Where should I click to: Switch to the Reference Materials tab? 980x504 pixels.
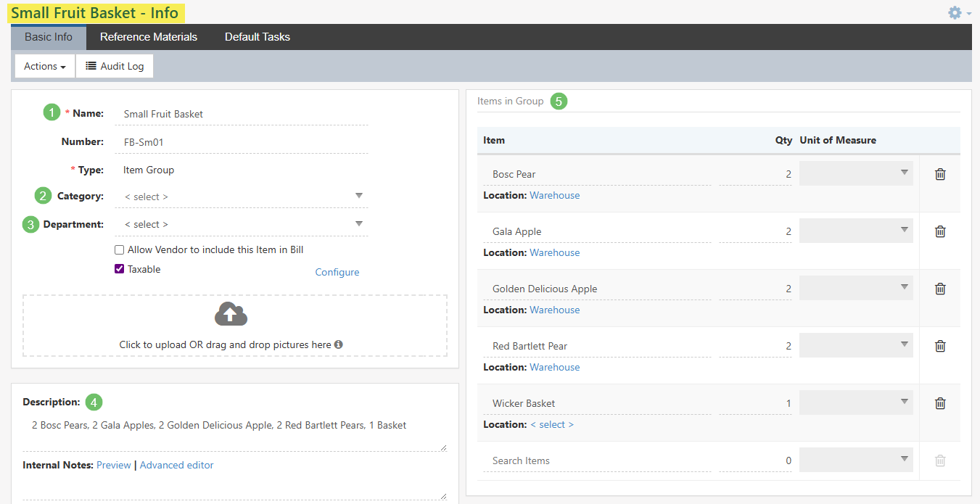pyautogui.click(x=149, y=37)
